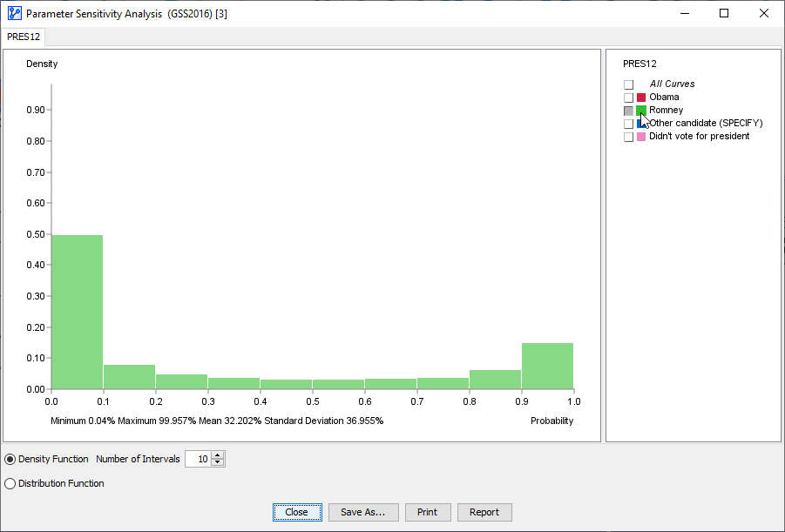Click the Number of Intervals field
This screenshot has height=532, width=785.
coord(200,459)
